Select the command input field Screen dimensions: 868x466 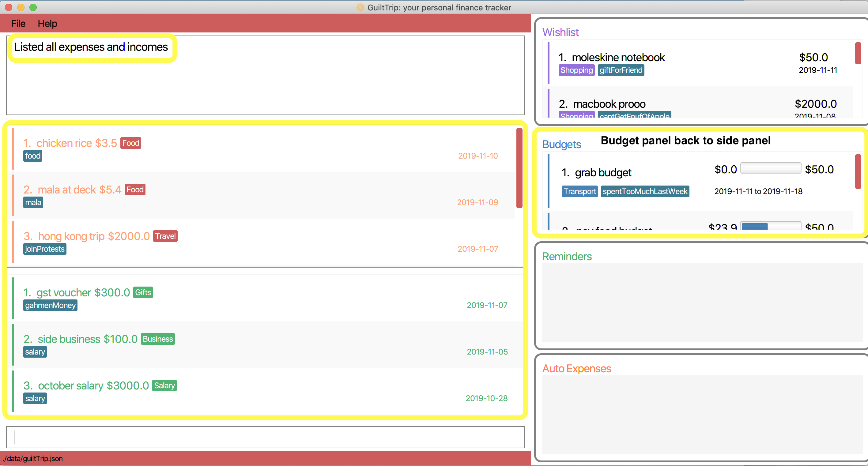[266, 437]
